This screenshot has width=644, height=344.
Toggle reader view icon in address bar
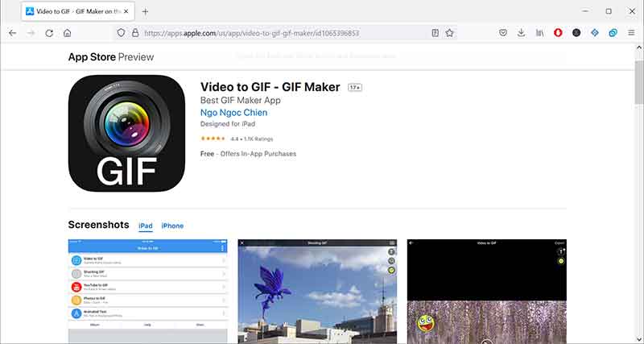coord(436,33)
